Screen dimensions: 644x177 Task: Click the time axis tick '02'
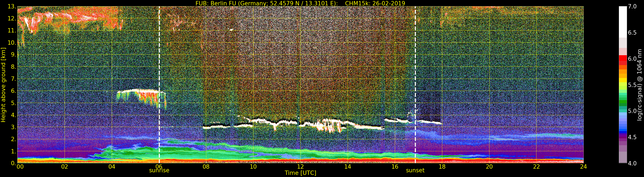tap(65, 166)
